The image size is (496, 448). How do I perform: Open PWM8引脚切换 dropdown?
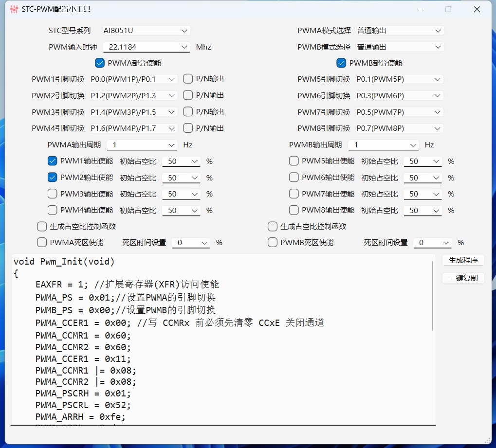[x=399, y=128]
